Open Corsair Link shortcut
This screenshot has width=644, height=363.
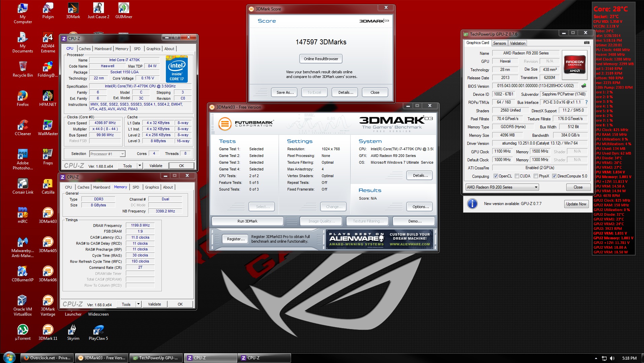pyautogui.click(x=23, y=186)
